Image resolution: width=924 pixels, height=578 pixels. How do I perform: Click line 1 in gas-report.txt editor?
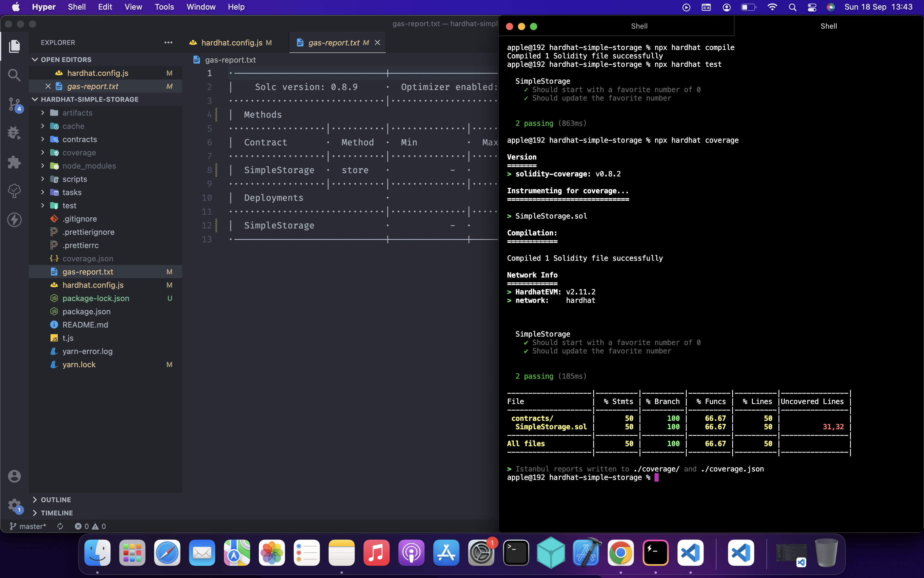click(363, 73)
